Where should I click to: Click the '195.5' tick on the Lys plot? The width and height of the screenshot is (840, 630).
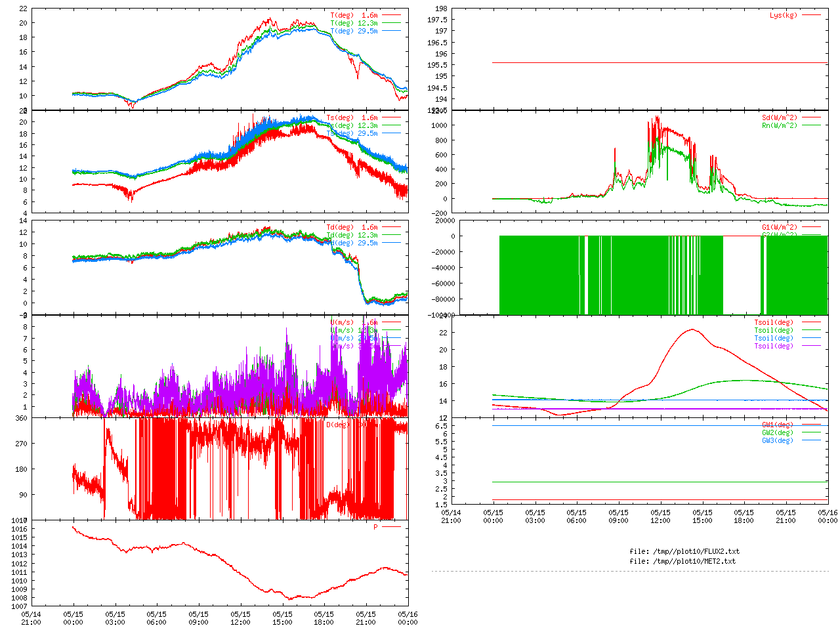pyautogui.click(x=437, y=65)
